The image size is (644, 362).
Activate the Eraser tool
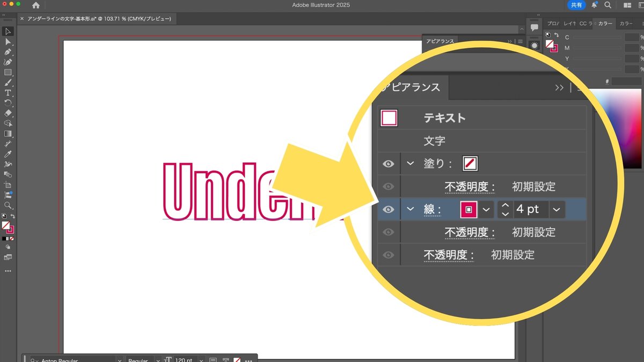(8, 113)
